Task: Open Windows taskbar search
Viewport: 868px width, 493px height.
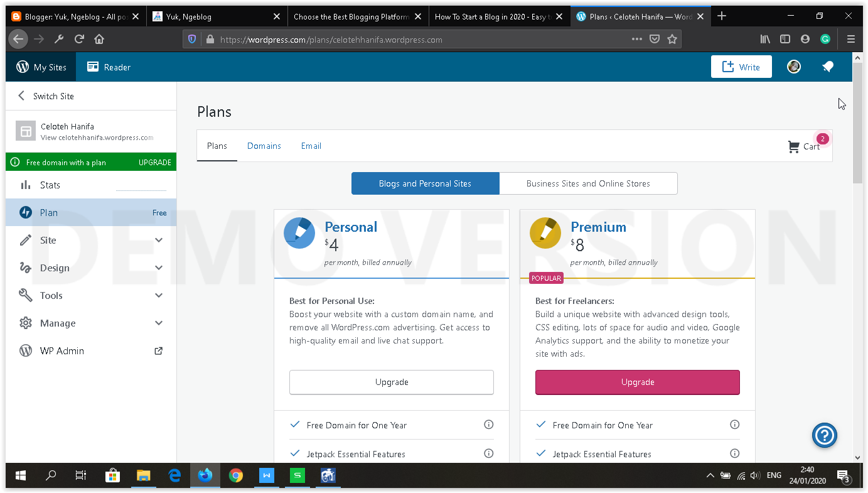Action: tap(51, 475)
